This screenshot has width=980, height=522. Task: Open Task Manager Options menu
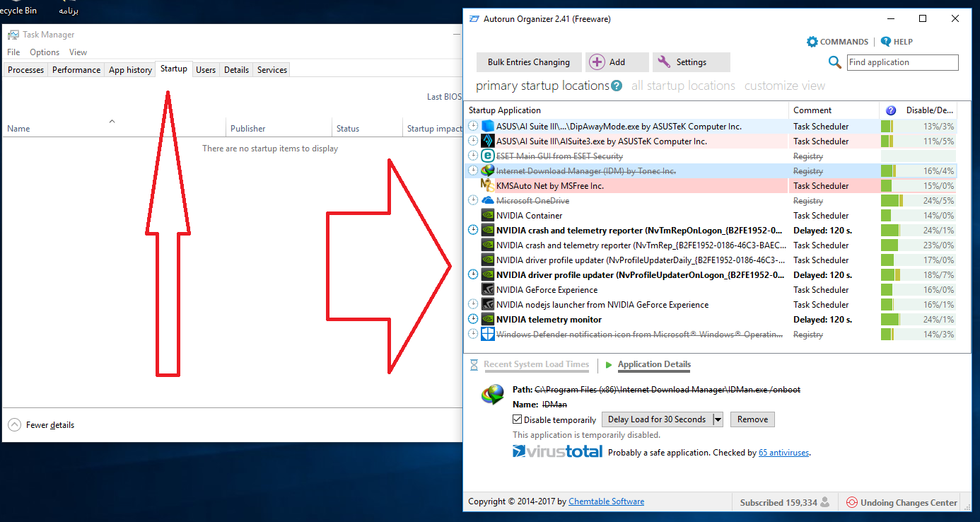click(x=45, y=52)
